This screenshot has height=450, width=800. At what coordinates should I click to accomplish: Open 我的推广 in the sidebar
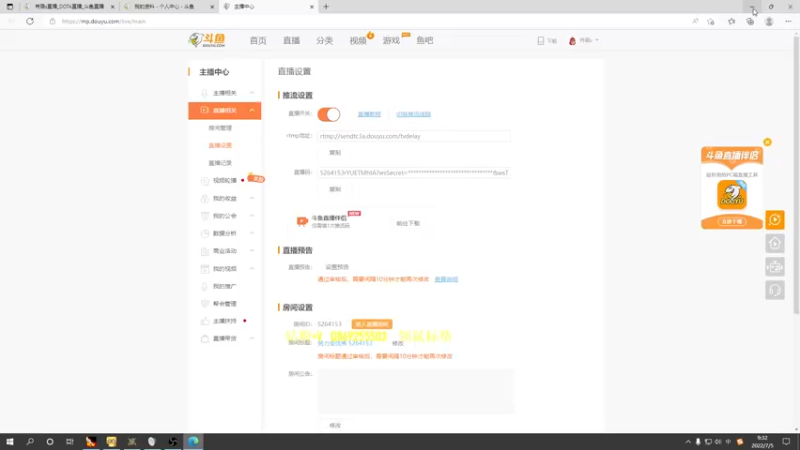tap(224, 286)
